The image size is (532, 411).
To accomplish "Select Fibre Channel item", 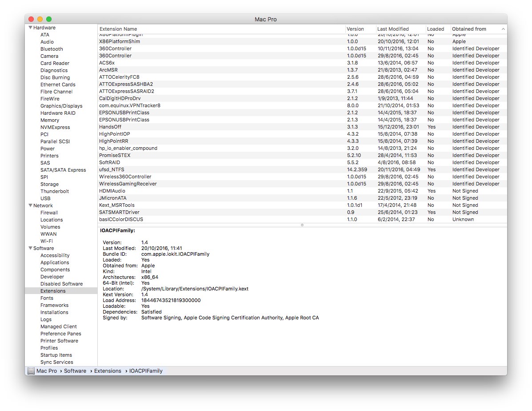I will 56,92.
